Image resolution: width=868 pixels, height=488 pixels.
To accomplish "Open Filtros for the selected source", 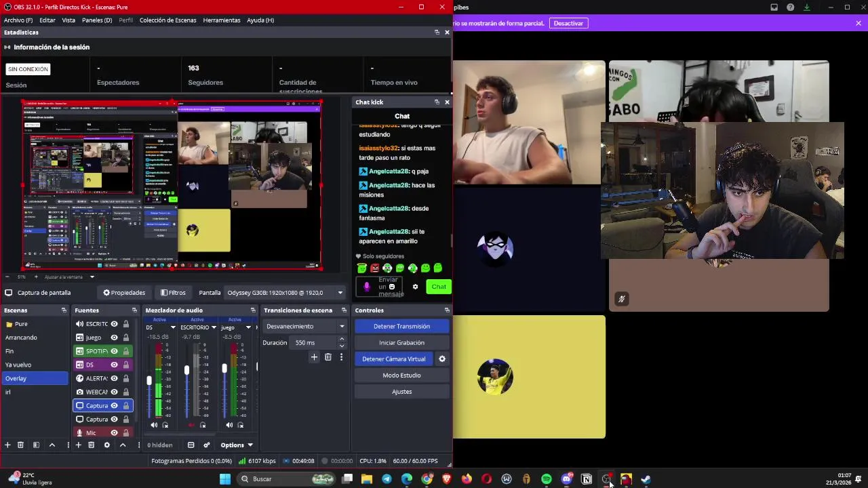I will coord(173,293).
